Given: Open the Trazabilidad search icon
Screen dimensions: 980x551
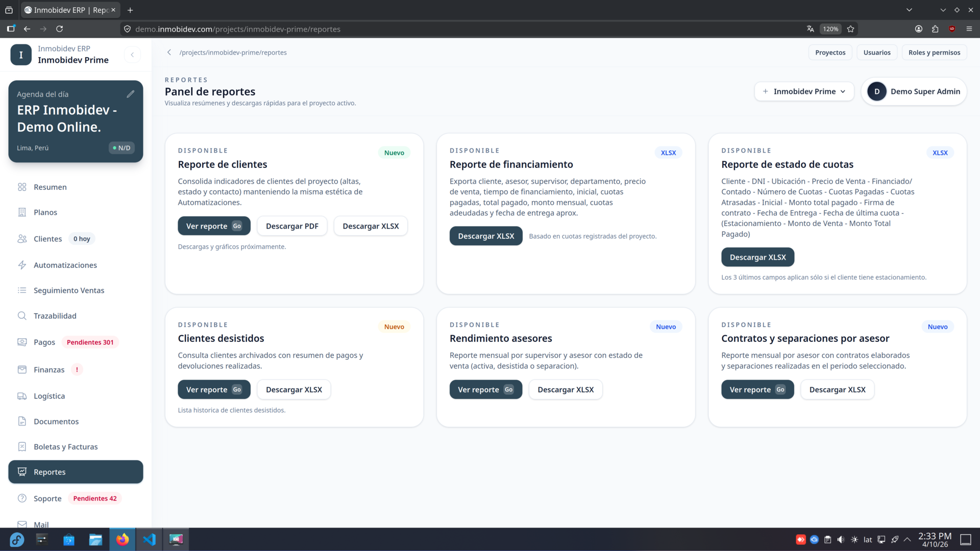Looking at the screenshot, I should click(x=22, y=315).
